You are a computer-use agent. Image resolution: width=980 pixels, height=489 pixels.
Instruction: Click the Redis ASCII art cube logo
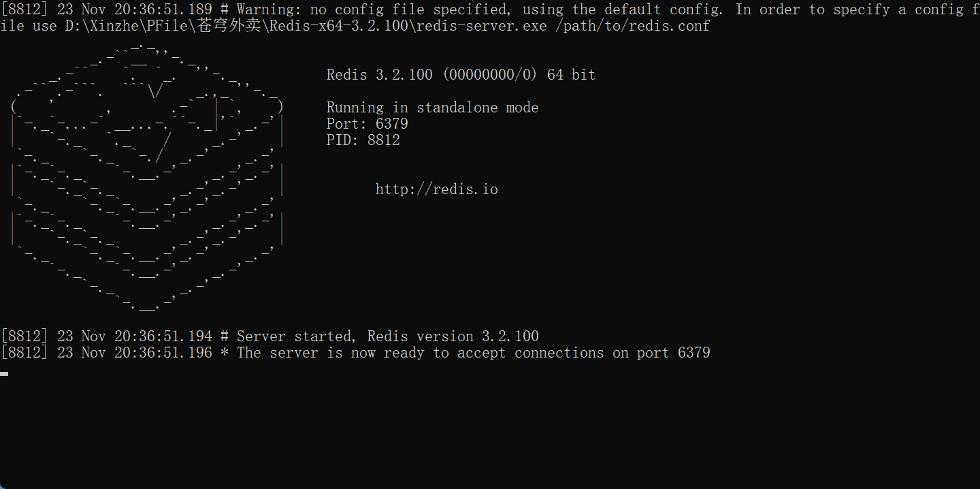146,177
